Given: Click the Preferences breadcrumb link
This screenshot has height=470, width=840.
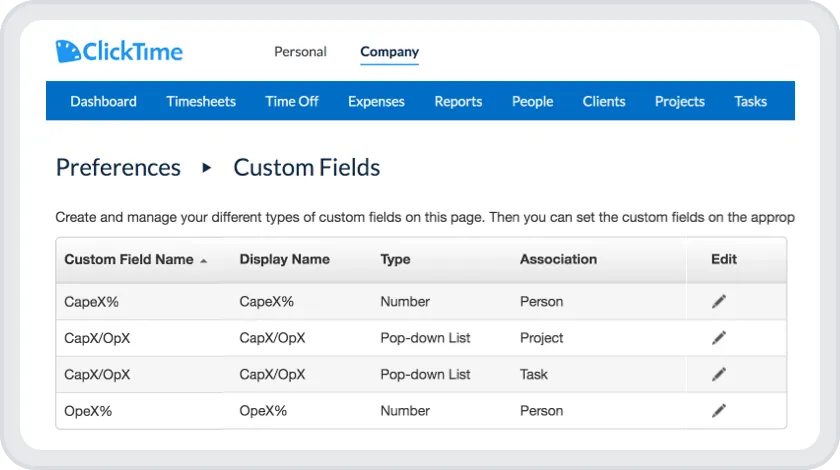Looking at the screenshot, I should coord(118,167).
